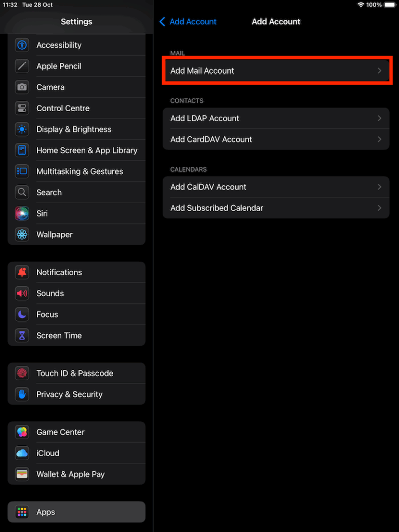Select the Apps sidebar item
Screen dimensions: 399x532
(77, 512)
